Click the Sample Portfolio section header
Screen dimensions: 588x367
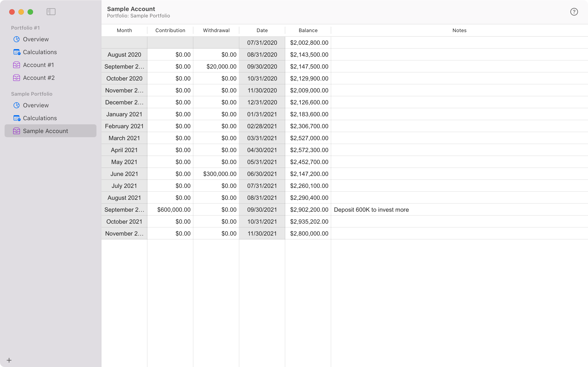32,94
